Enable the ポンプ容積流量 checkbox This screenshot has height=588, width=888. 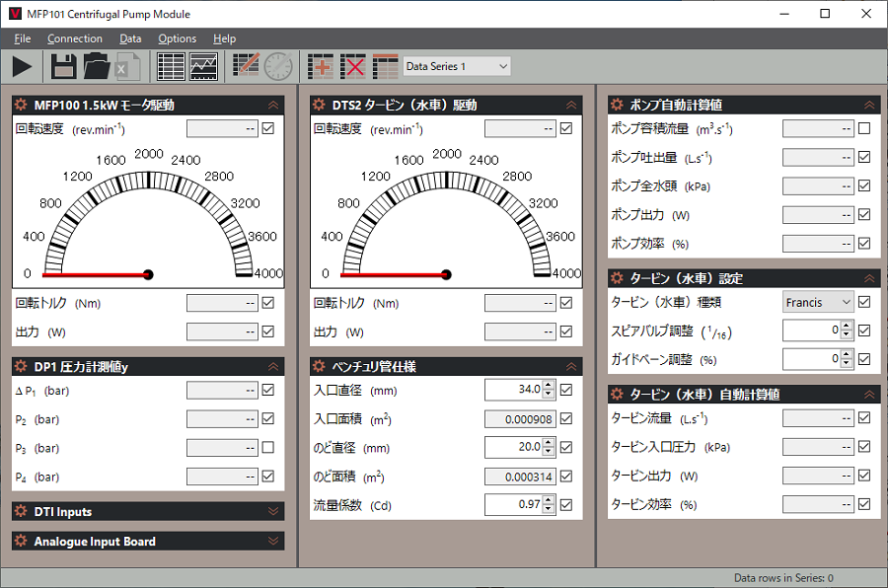[864, 128]
